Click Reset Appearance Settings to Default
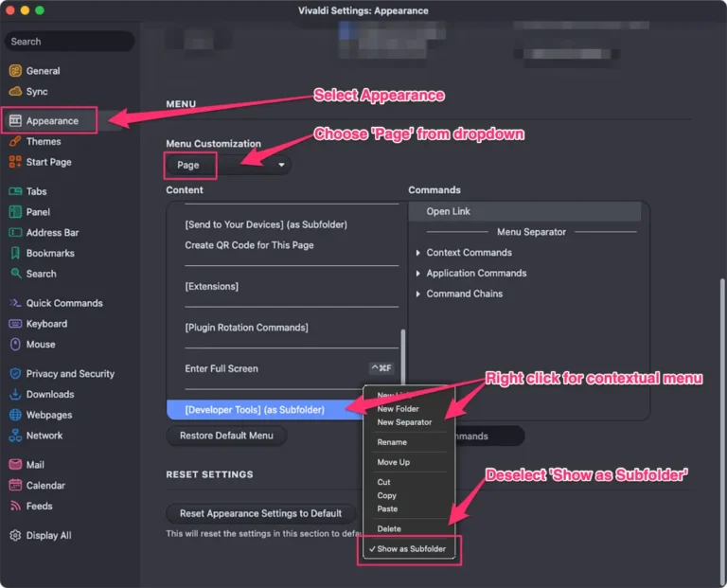The width and height of the screenshot is (727, 588). click(260, 513)
